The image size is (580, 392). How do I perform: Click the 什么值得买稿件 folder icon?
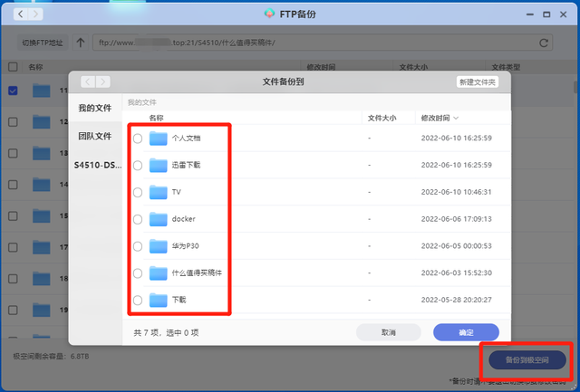[x=159, y=273]
